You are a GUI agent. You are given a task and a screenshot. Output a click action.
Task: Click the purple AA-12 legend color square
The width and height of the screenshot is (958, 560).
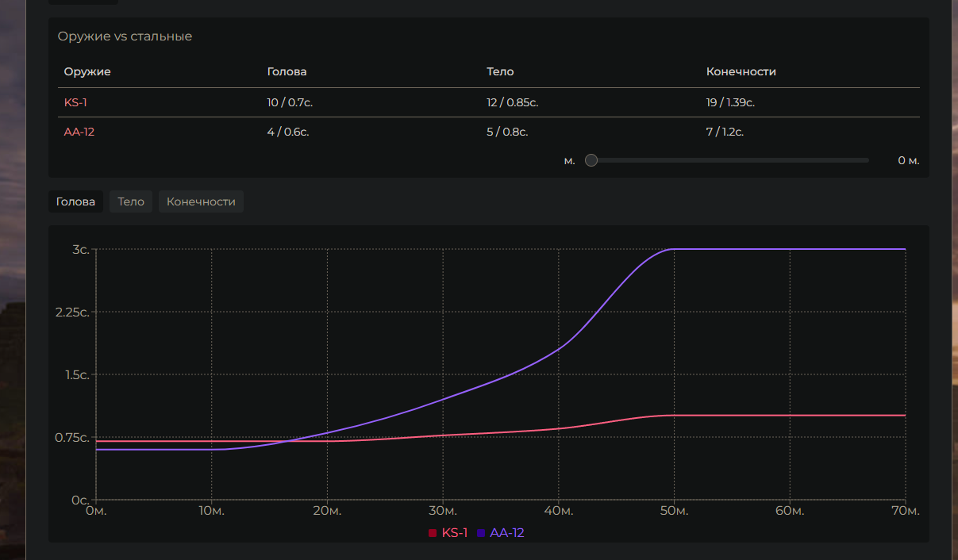(481, 533)
